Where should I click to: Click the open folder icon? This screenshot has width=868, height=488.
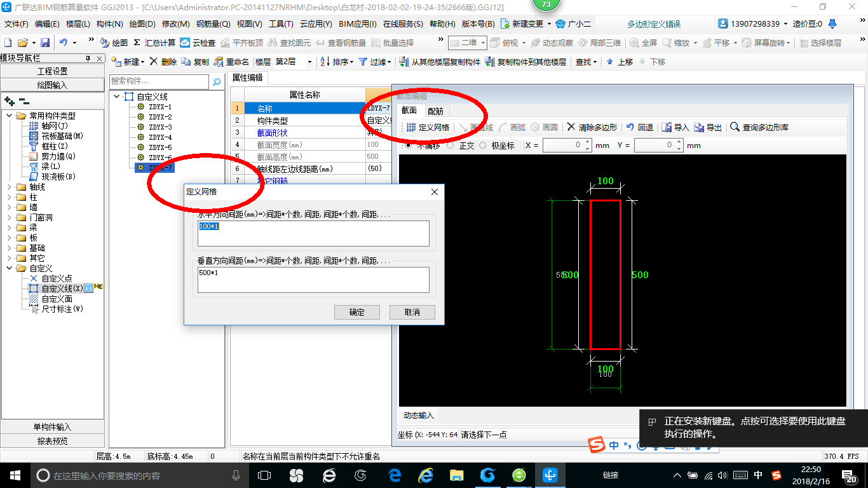pos(22,43)
